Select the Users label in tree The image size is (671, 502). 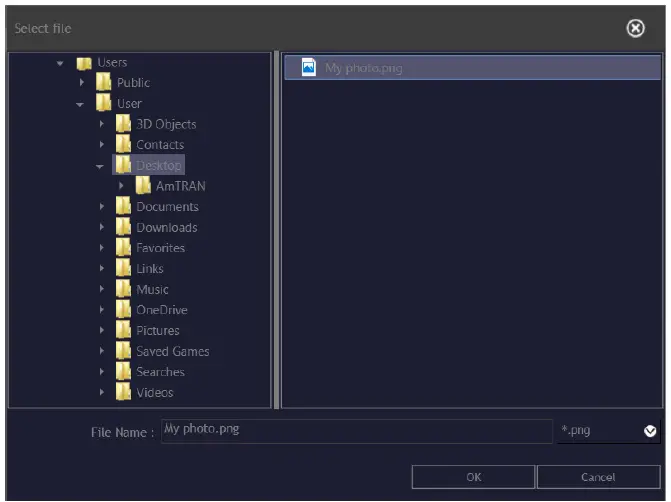tap(112, 62)
